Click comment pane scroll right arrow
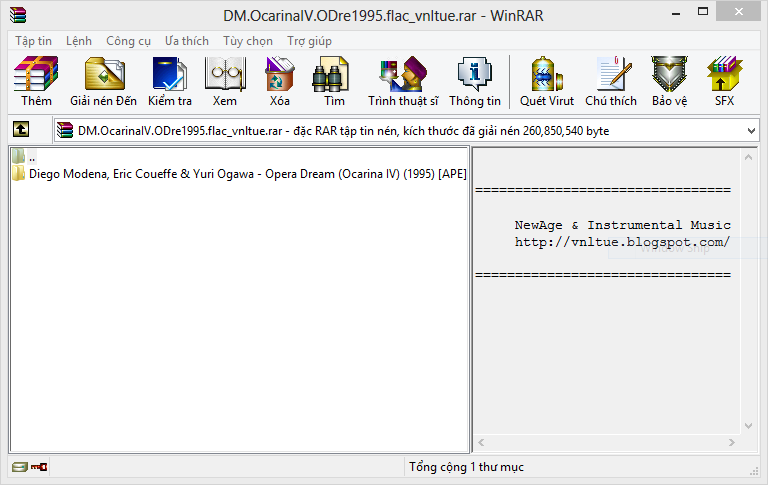This screenshot has width=768, height=485. [x=732, y=442]
